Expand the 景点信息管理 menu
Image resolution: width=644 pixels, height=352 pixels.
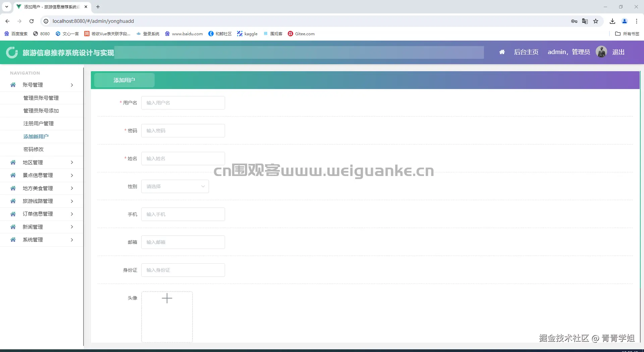[x=71, y=175]
